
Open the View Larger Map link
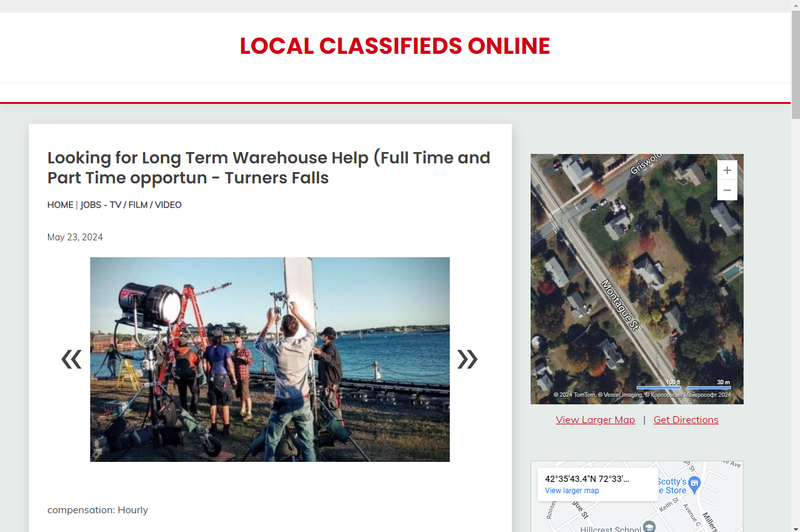point(595,419)
